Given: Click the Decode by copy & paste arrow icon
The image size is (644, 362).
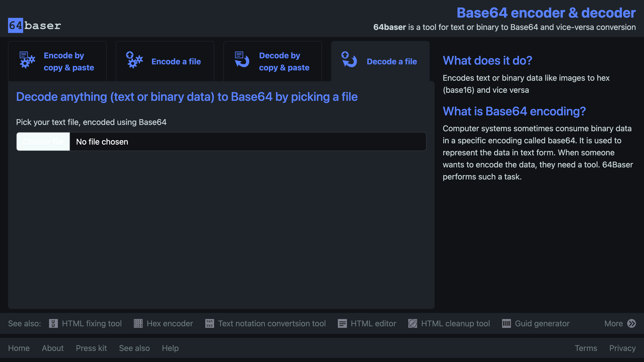Looking at the screenshot, I should pyautogui.click(x=242, y=60).
